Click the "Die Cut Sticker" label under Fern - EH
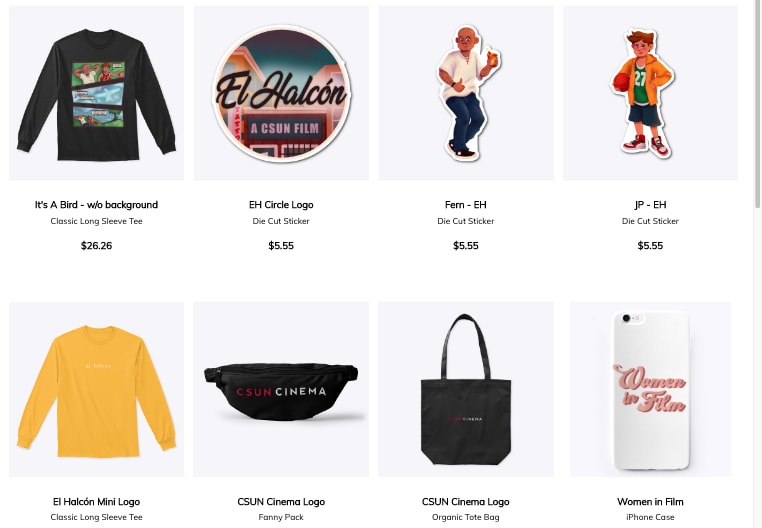Screen dimensions: 762x528 click(466, 221)
